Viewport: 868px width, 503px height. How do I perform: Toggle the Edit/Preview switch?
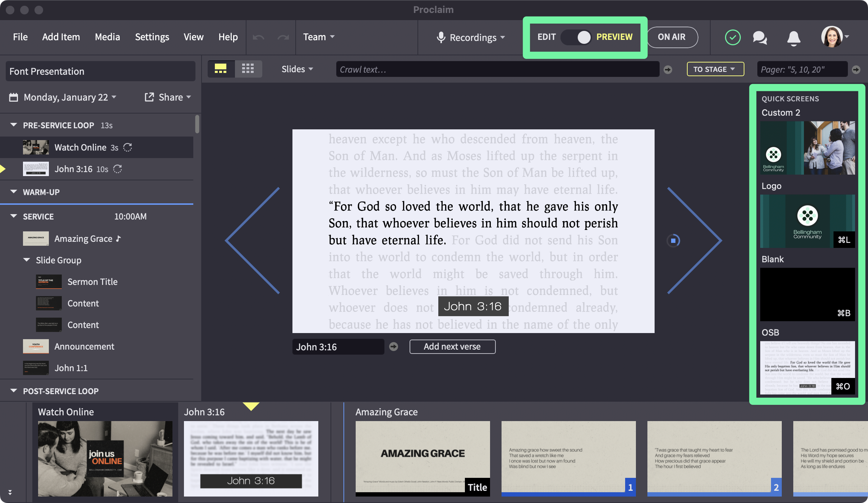[x=576, y=37]
